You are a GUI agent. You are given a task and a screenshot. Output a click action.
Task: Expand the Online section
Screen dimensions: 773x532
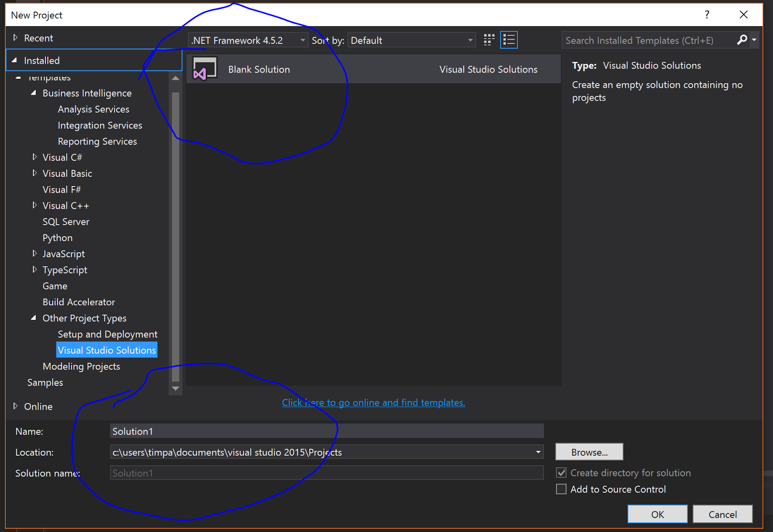click(x=15, y=406)
